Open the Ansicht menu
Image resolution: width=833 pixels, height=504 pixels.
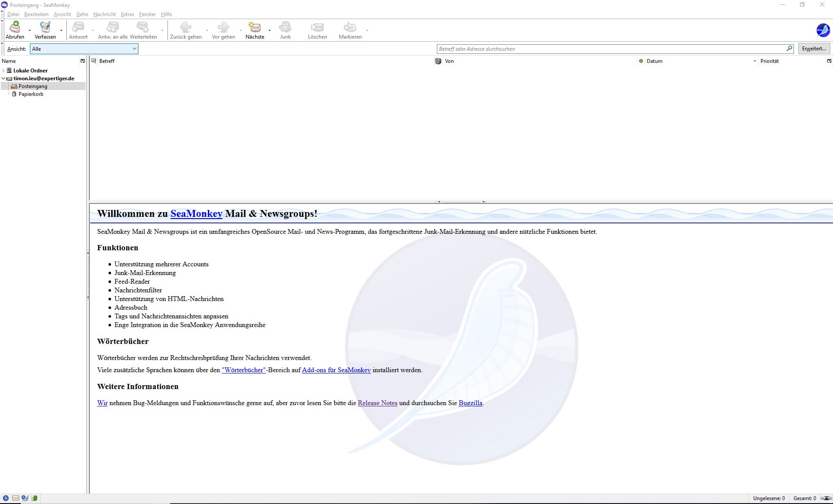pyautogui.click(x=62, y=14)
